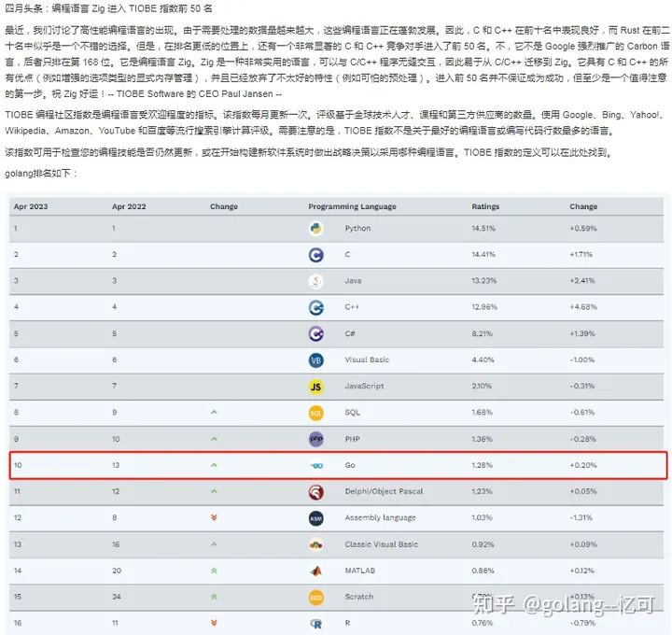Click the 'Go' language name

coord(350,465)
